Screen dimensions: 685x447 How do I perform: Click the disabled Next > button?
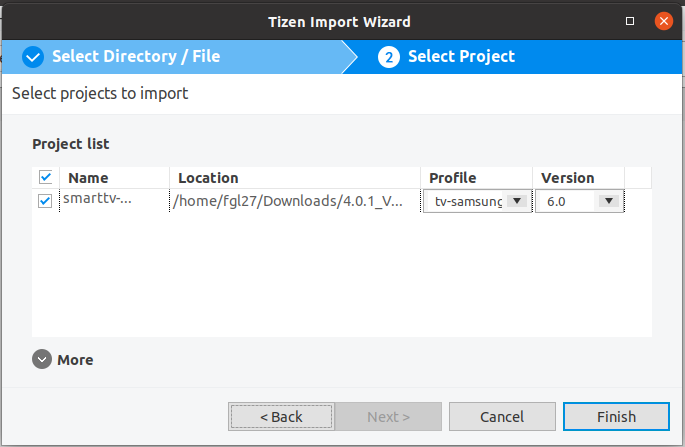(x=388, y=416)
